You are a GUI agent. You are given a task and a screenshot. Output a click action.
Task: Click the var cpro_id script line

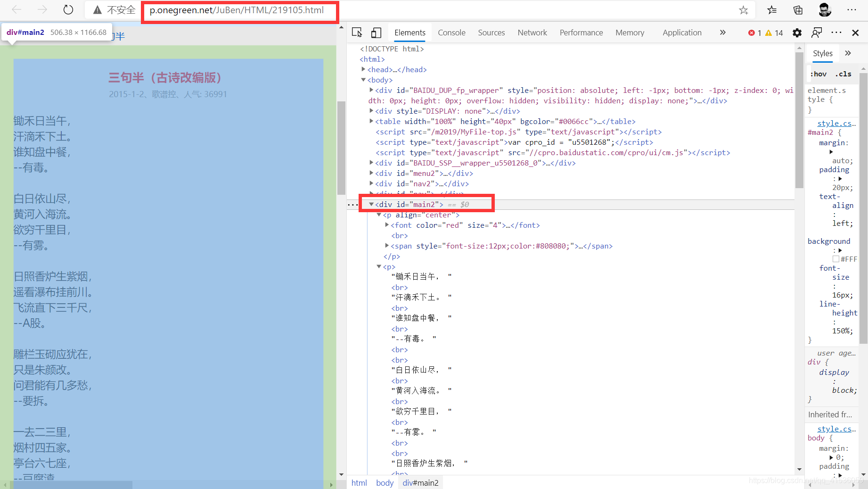[514, 142]
